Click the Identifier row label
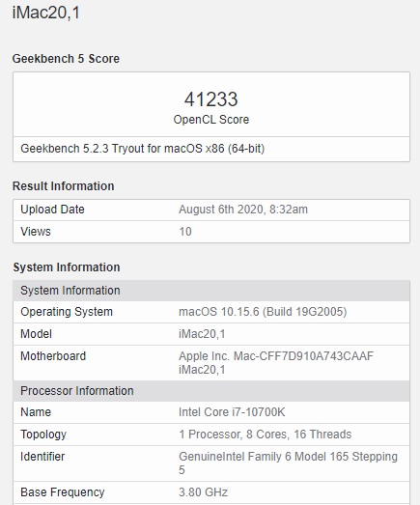This screenshot has height=505, width=420. [x=42, y=457]
